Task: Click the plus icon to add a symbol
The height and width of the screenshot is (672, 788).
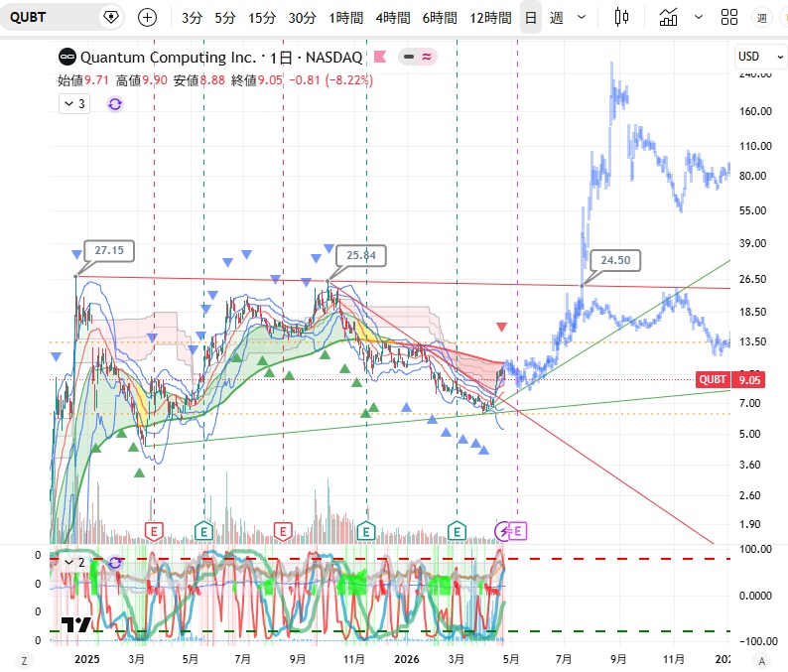Action: click(x=147, y=18)
